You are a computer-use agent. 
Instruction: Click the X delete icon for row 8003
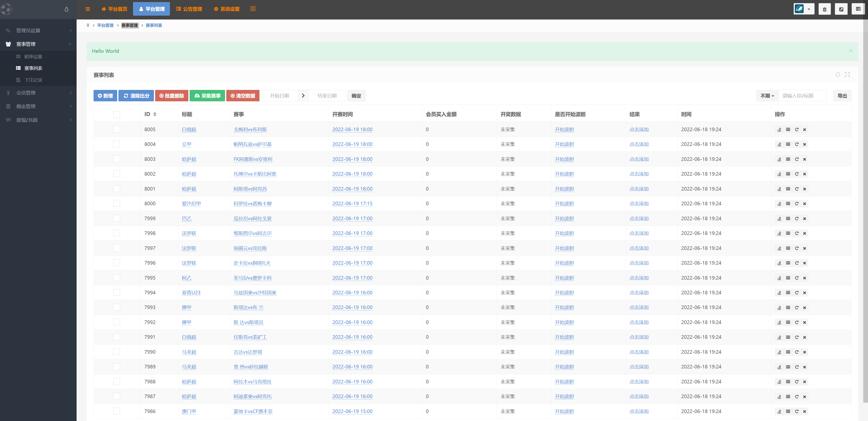click(804, 159)
